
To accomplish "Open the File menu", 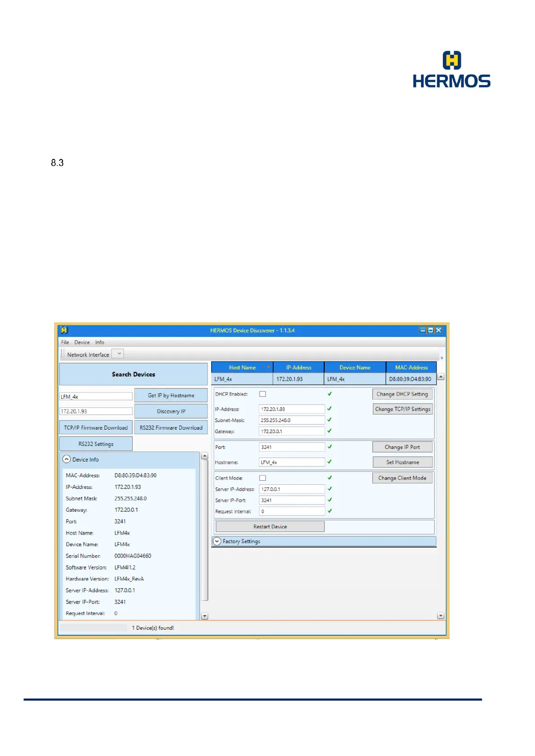I will coord(65,342).
